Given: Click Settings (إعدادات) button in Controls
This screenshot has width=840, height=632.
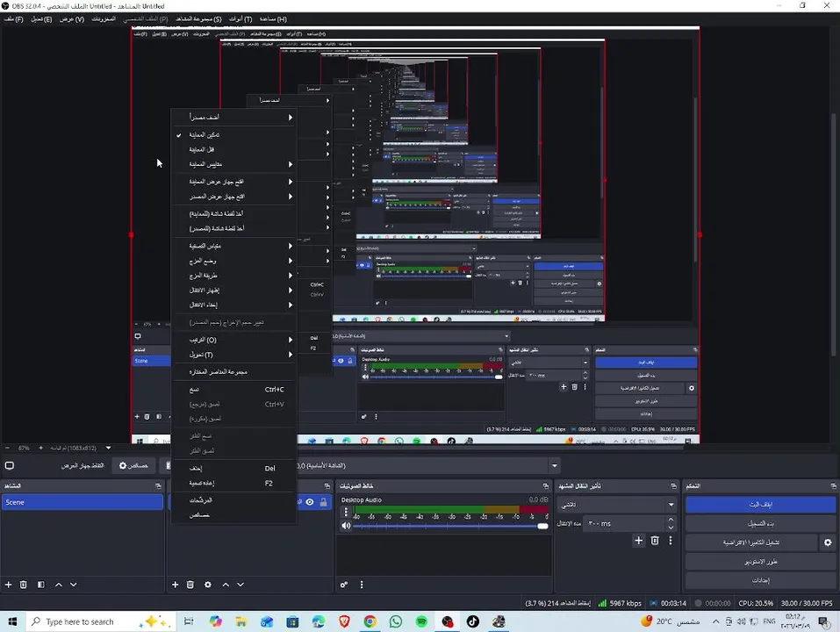Looking at the screenshot, I should (x=761, y=580).
